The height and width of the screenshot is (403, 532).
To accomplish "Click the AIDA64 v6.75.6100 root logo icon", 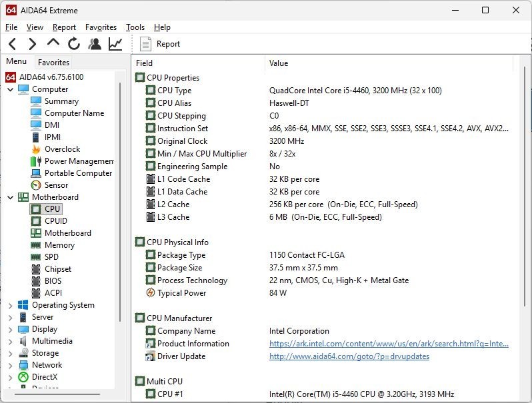I will (11, 77).
